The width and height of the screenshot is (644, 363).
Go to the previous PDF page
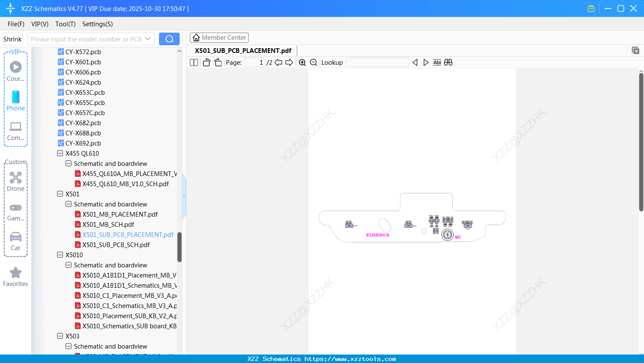(x=278, y=62)
